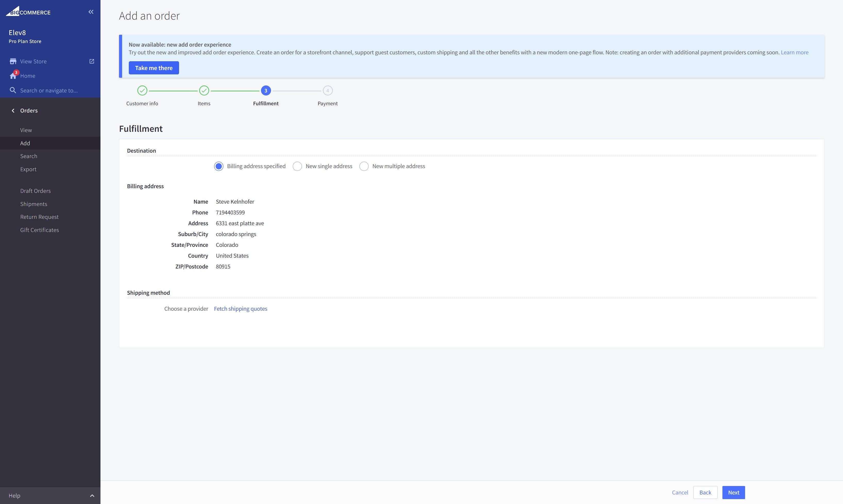Screen dimensions: 843x504
Task: Collapse the sidebar with double-chevron icon
Action: (91, 12)
